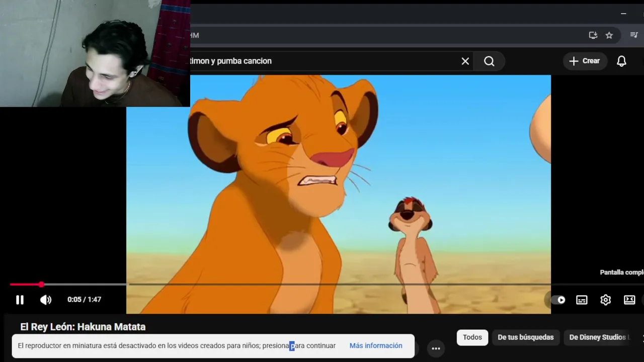Viewport: 644px width, 362px height.
Task: Select the Todos filter chip
Action: click(472, 337)
